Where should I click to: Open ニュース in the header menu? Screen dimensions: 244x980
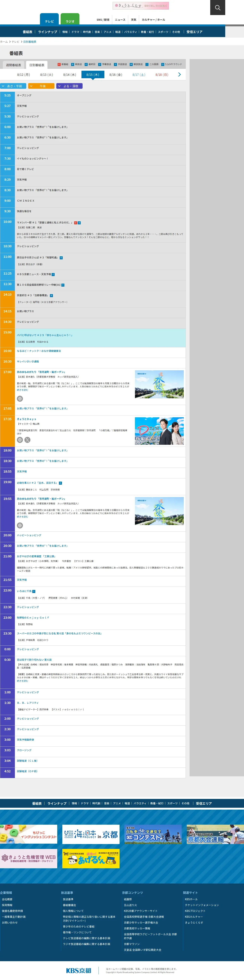(x=120, y=20)
